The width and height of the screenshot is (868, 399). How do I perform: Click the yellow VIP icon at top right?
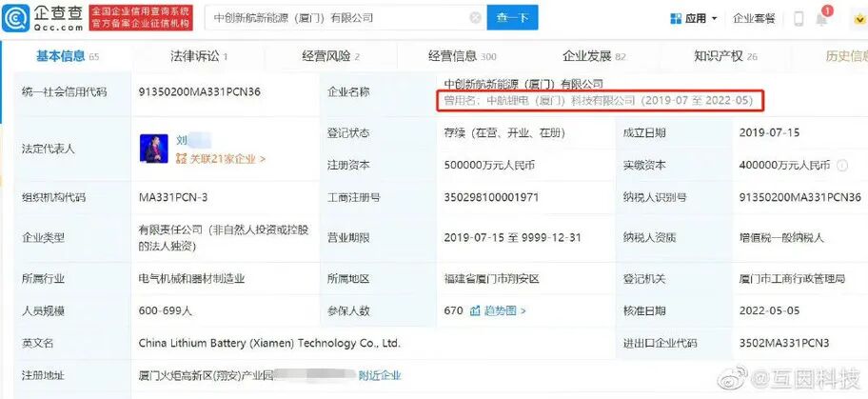(x=859, y=18)
